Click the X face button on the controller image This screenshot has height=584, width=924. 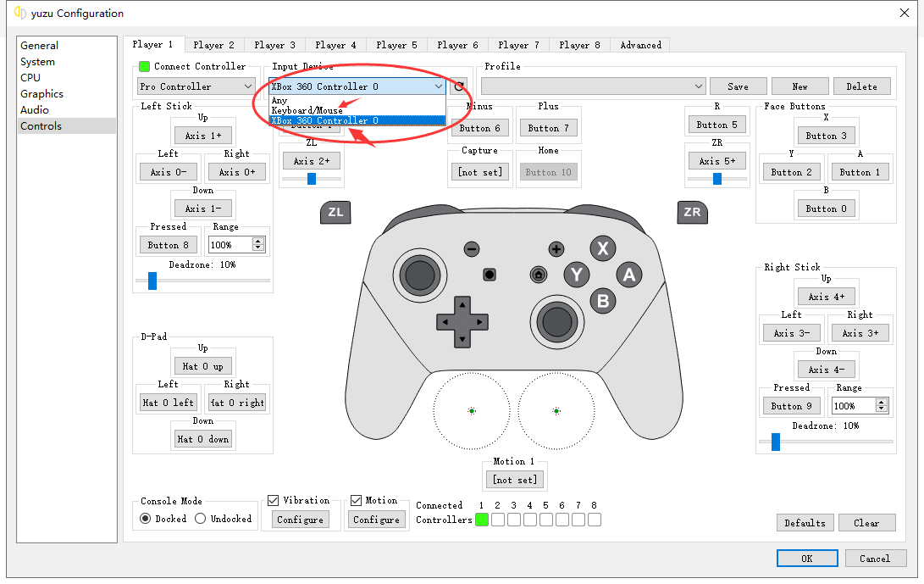pyautogui.click(x=603, y=248)
